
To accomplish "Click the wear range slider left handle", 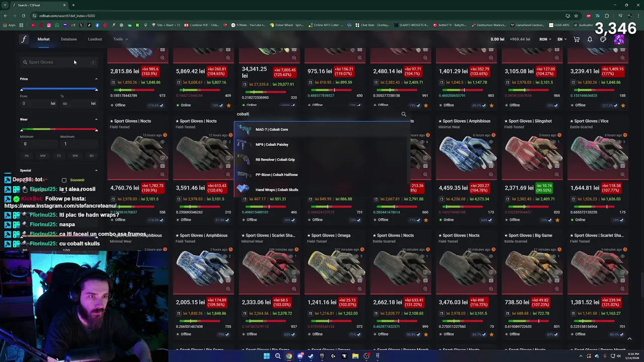I will (x=22, y=130).
